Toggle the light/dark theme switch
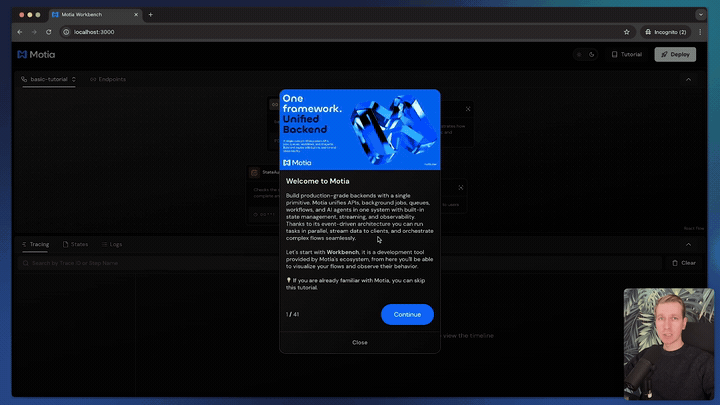 (x=584, y=54)
